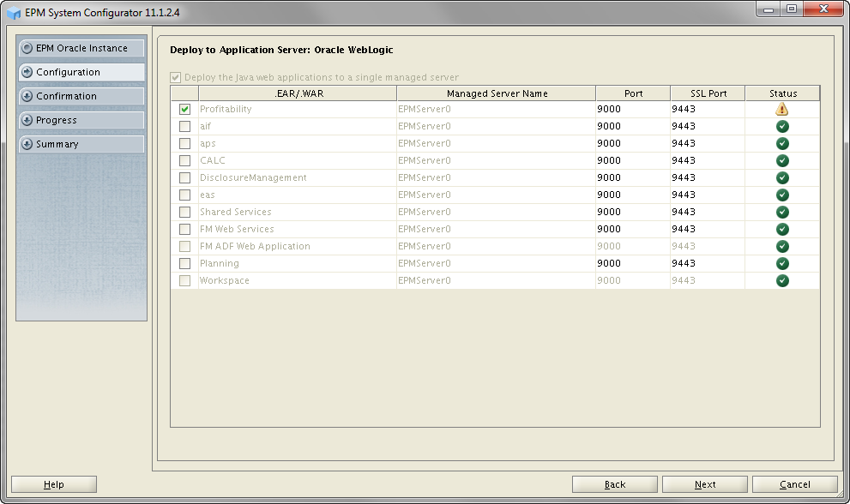Select the Summary step label
The image size is (850, 504).
(57, 144)
